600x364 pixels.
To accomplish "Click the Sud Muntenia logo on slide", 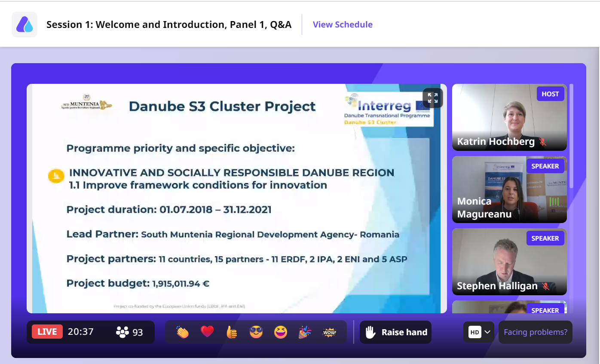I will [87, 102].
